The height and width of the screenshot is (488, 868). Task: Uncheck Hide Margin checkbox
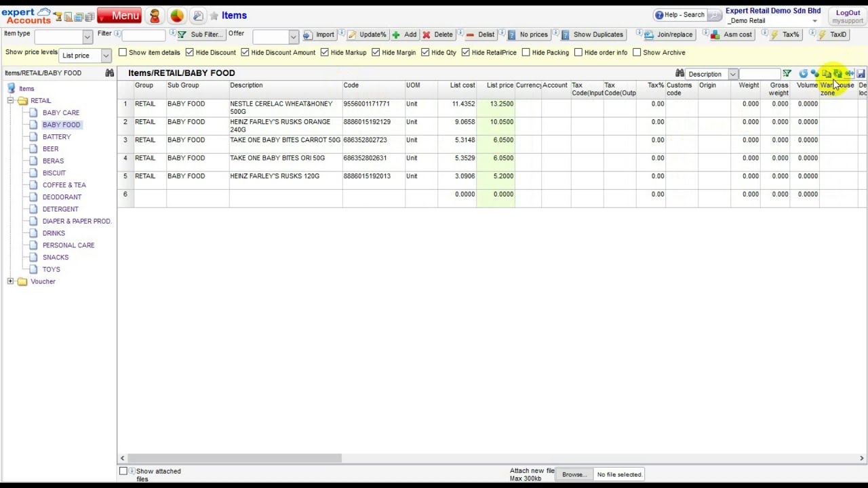click(x=376, y=52)
